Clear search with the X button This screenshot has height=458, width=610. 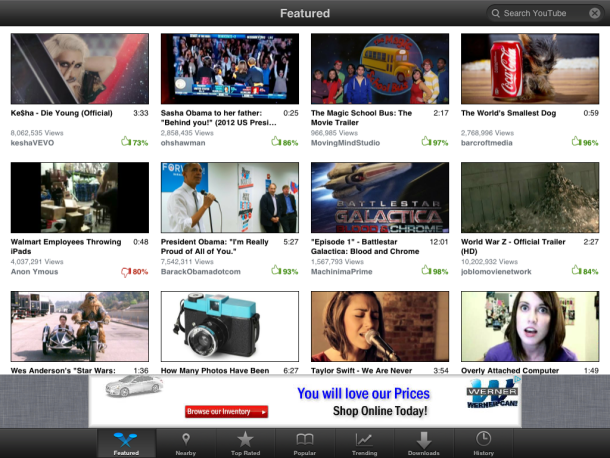pyautogui.click(x=594, y=13)
